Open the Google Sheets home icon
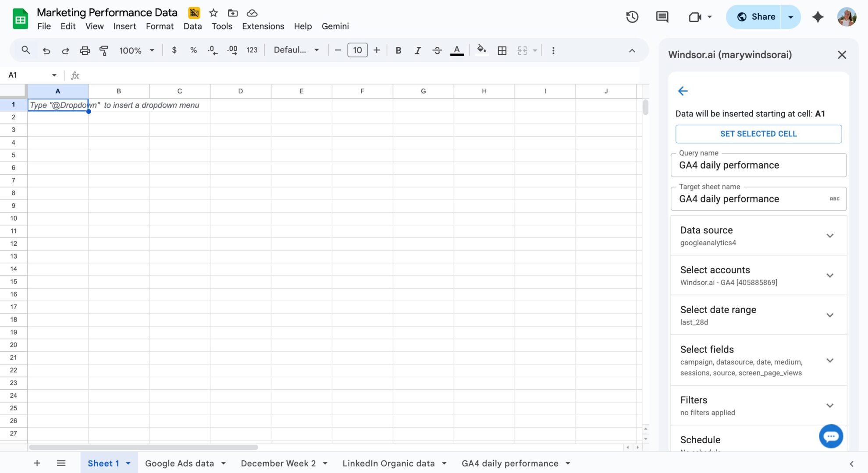The width and height of the screenshot is (868, 473). coord(20,19)
